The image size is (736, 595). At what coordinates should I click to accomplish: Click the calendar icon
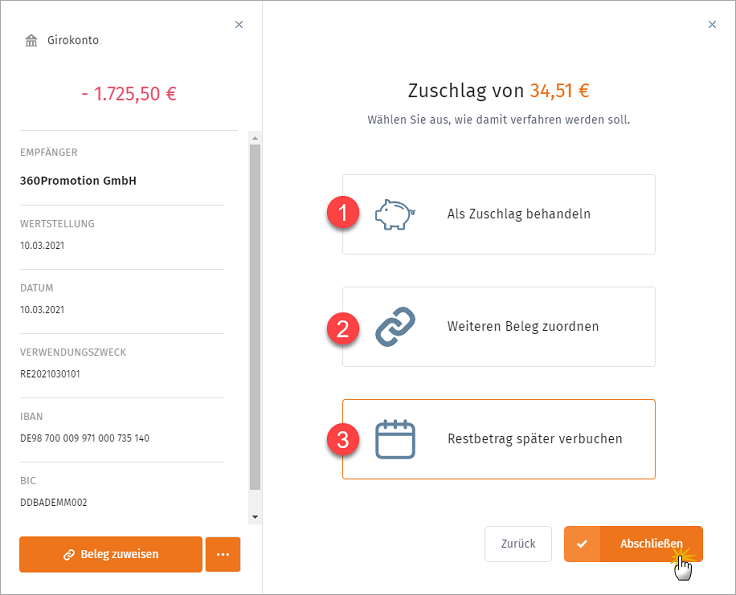[x=395, y=439]
